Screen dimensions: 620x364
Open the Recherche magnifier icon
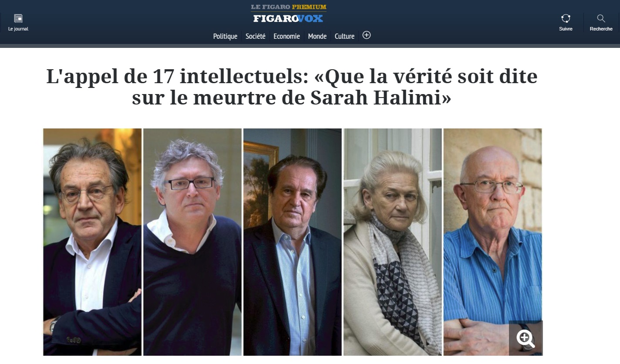(x=601, y=18)
